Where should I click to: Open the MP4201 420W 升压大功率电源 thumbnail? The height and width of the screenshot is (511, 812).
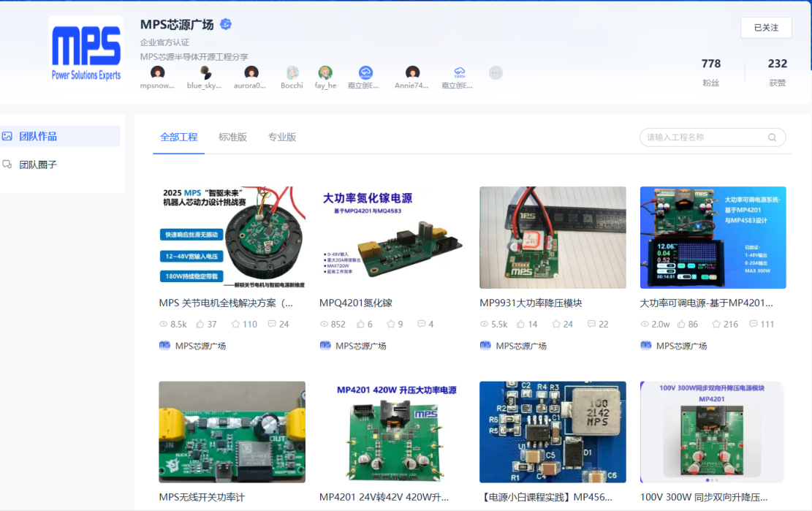coord(392,432)
